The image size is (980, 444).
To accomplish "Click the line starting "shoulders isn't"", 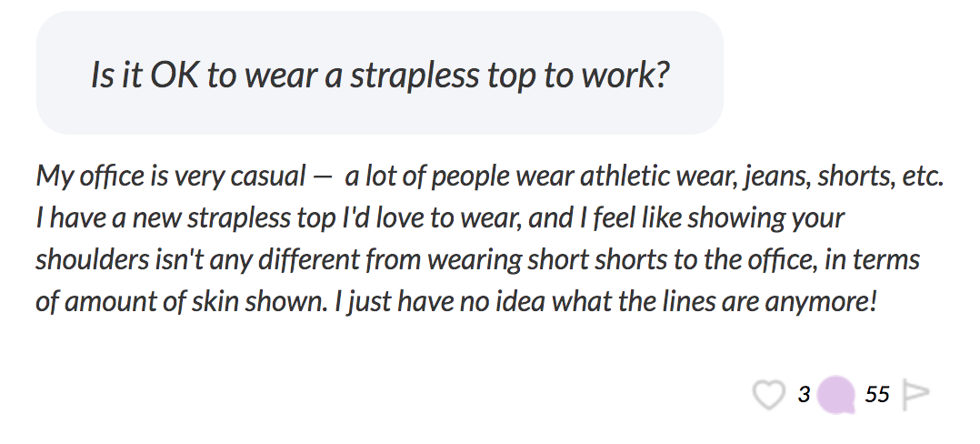I will [477, 259].
